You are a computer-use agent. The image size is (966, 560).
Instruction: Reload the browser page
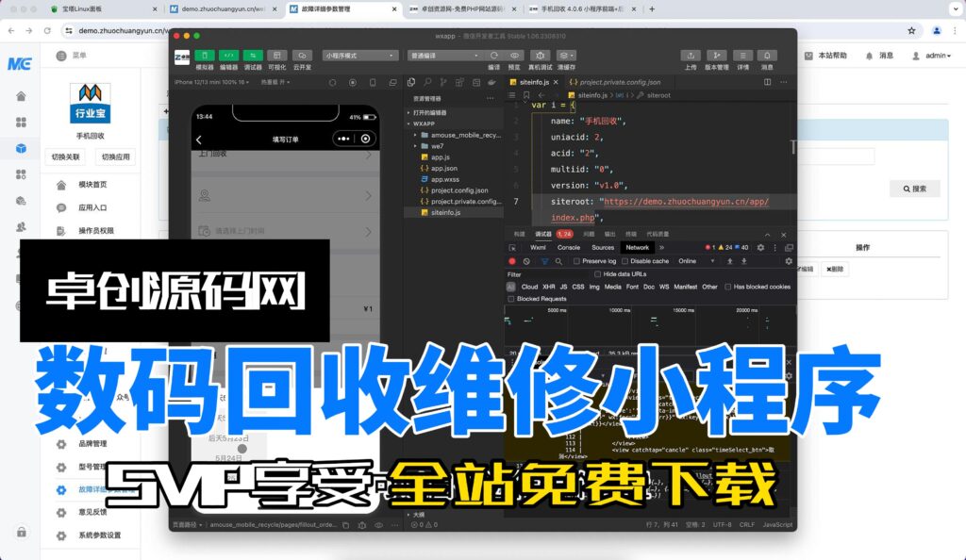[47, 30]
